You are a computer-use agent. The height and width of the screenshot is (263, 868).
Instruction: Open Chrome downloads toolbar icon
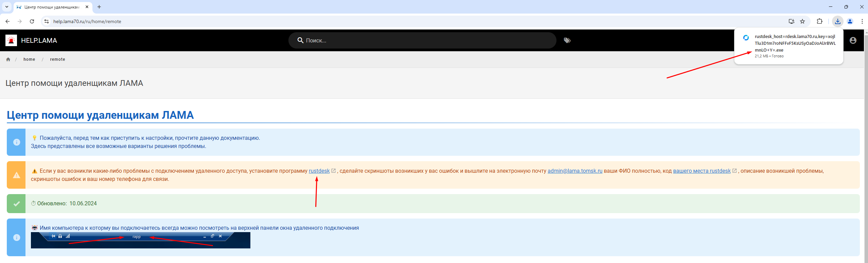coord(837,21)
